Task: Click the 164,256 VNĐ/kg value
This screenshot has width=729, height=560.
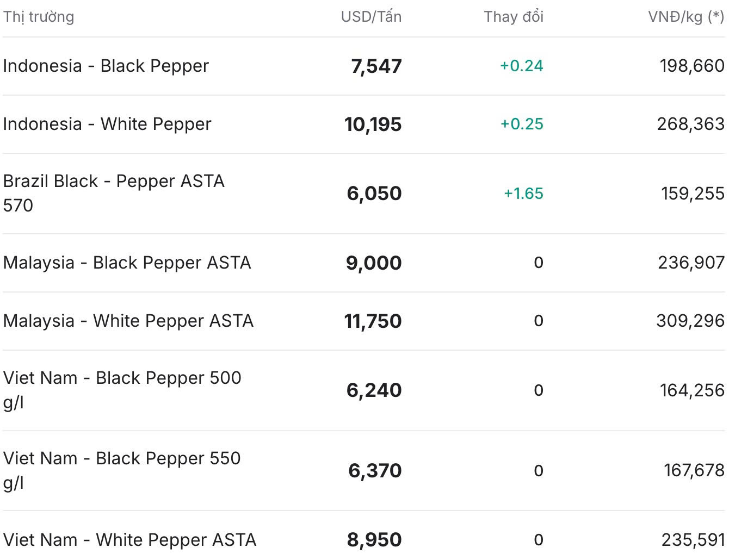Action: pyautogui.click(x=692, y=390)
